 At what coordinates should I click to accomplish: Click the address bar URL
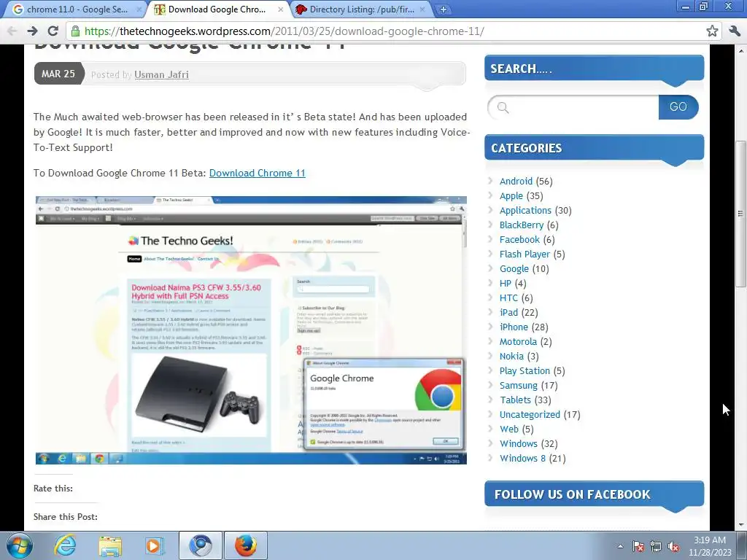[x=285, y=31]
